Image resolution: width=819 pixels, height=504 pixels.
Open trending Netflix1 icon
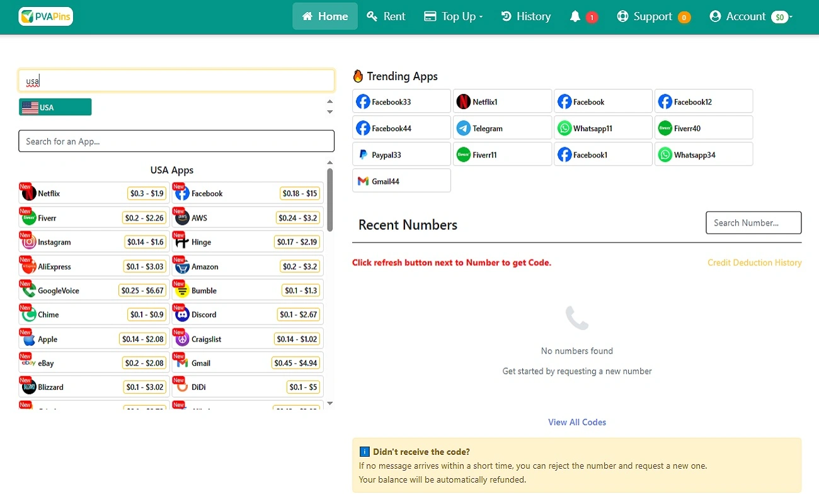point(464,101)
